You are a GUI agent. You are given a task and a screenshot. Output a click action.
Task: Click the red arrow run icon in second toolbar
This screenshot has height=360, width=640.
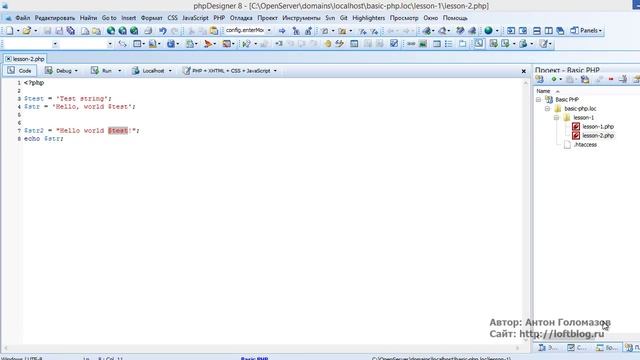pyautogui.click(x=208, y=44)
